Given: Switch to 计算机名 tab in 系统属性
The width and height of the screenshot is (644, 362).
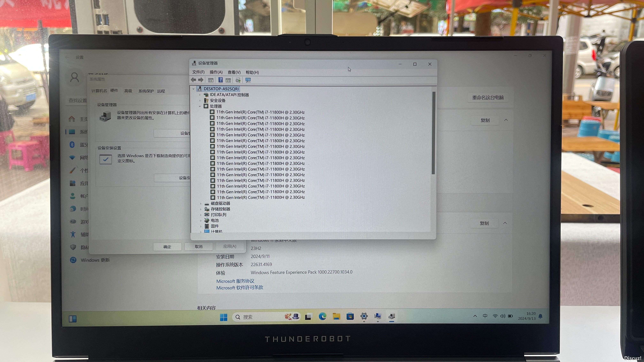Looking at the screenshot, I should click(x=99, y=91).
